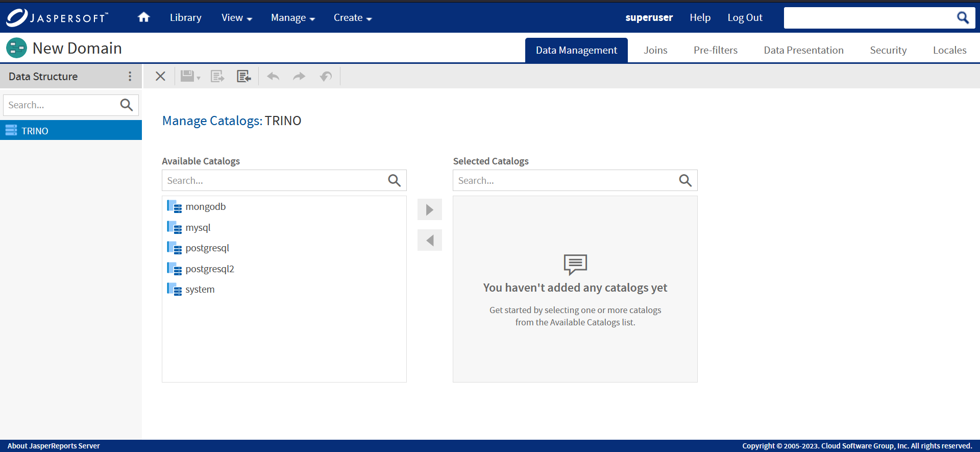Open the Data Structure options menu
This screenshot has height=452, width=980.
pos(130,76)
